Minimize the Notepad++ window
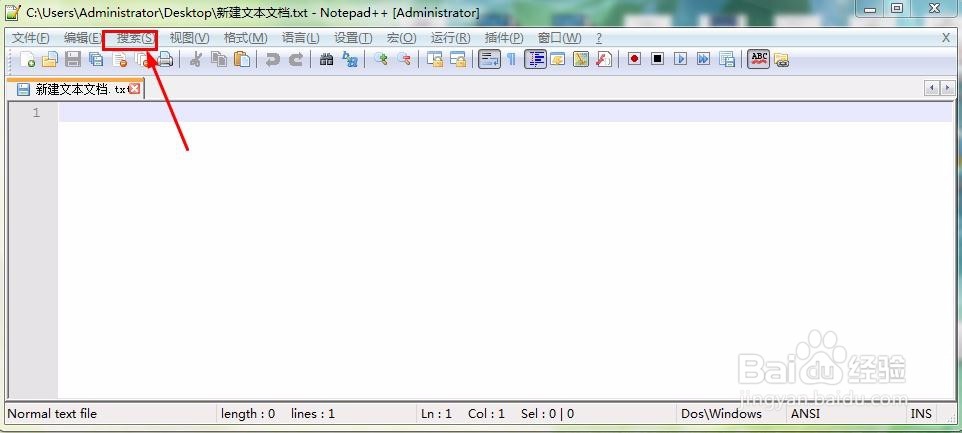The height and width of the screenshot is (433, 962). (870, 9)
